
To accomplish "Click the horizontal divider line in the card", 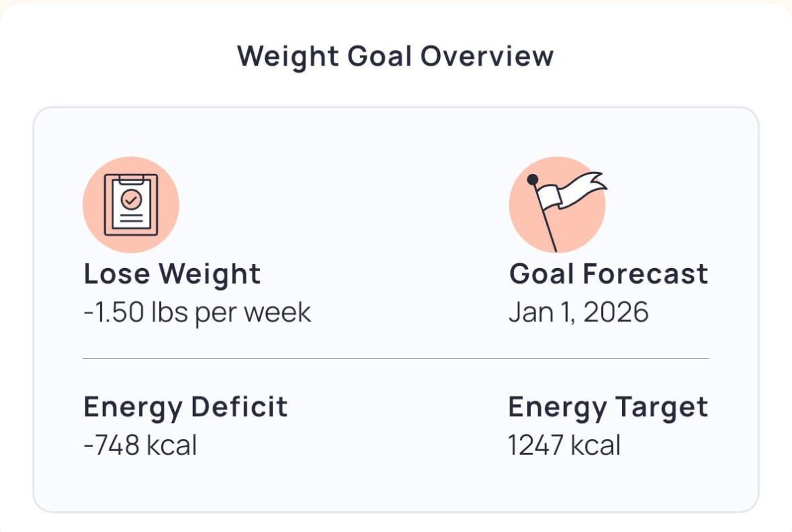I will (x=395, y=358).
